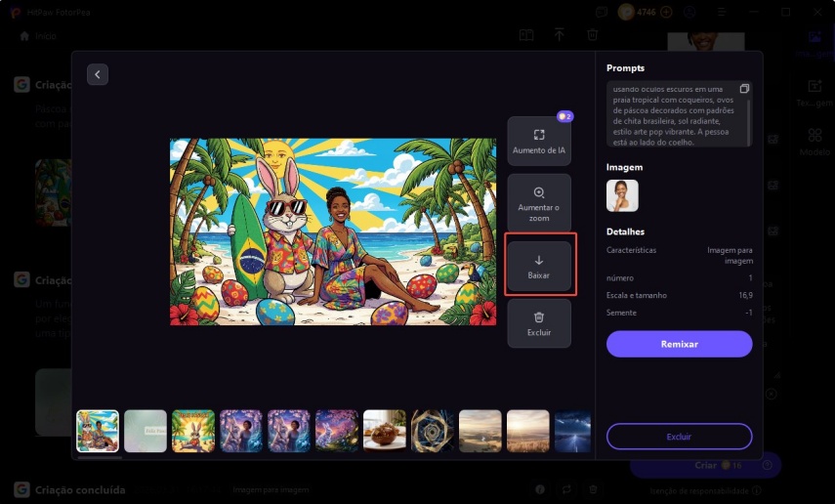835x504 pixels.
Task: Click the outlined Excluir button in the details panel
Action: [679, 436]
